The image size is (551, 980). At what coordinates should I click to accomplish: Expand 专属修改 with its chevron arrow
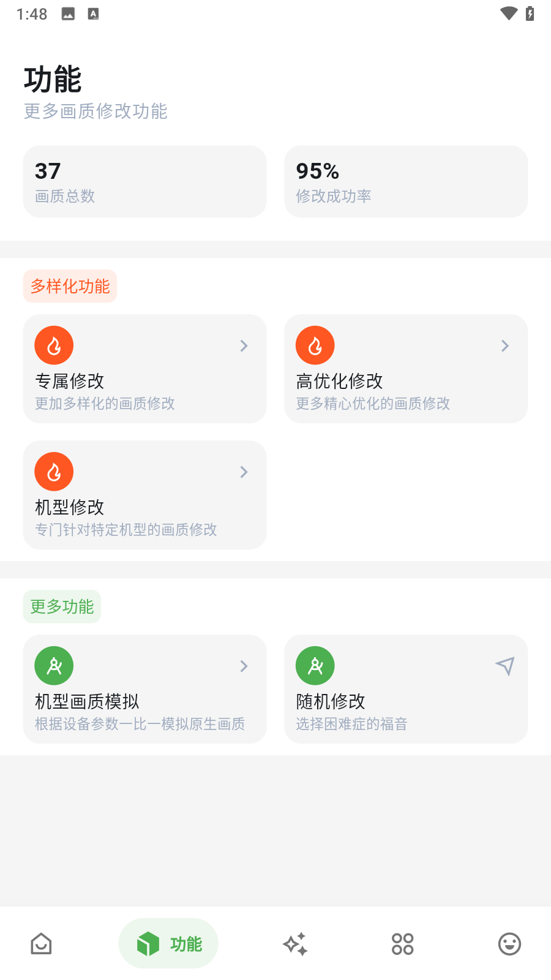(244, 346)
